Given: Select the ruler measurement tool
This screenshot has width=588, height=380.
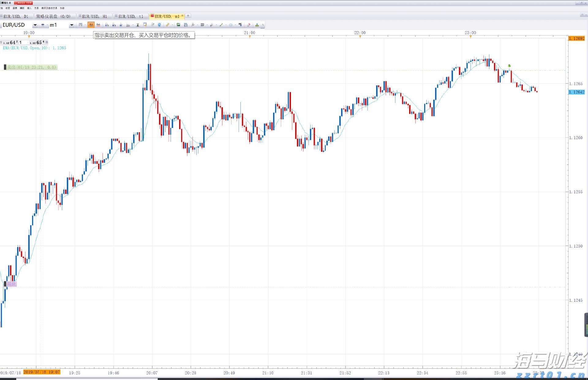Looking at the screenshot, I should coord(168,25).
